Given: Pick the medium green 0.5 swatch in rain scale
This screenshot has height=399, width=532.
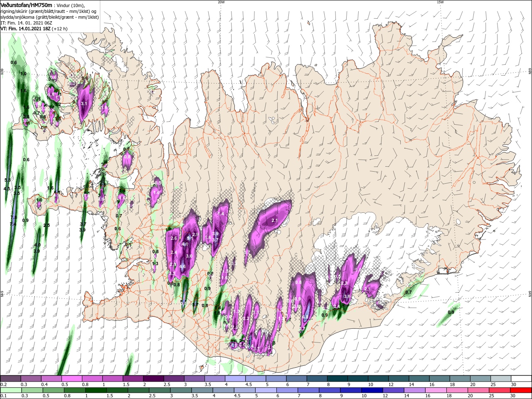Looking at the screenshot, I should pyautogui.click(x=53, y=390).
